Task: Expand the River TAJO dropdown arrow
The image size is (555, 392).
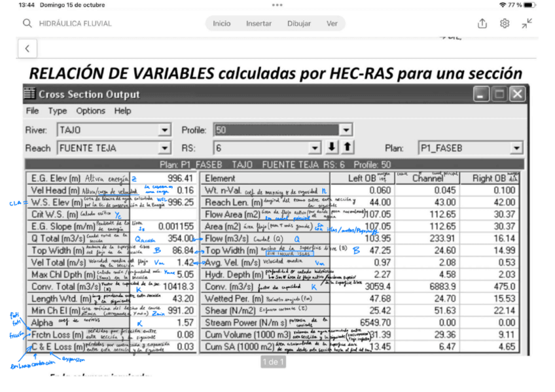Action: [164, 130]
